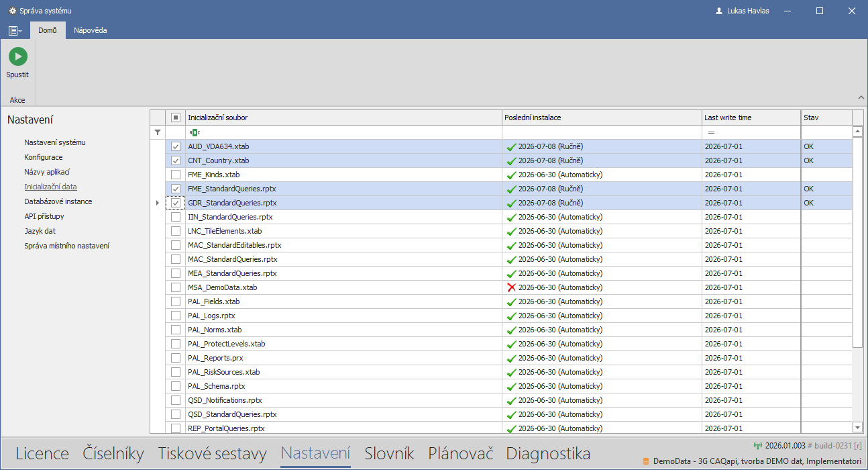Open the Nápověda ribbon tab
The image size is (868, 470).
[x=91, y=30]
